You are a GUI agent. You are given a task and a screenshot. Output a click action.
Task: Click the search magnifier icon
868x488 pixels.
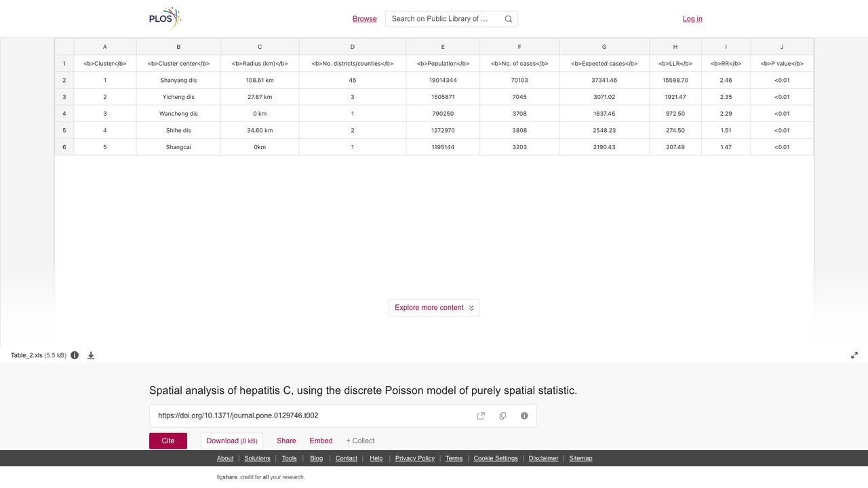[509, 19]
